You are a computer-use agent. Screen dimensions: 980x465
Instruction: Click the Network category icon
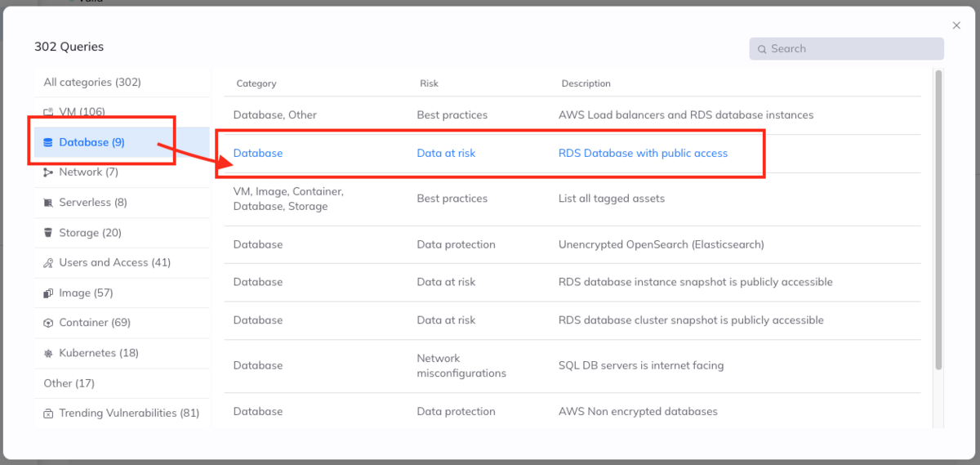pos(48,172)
